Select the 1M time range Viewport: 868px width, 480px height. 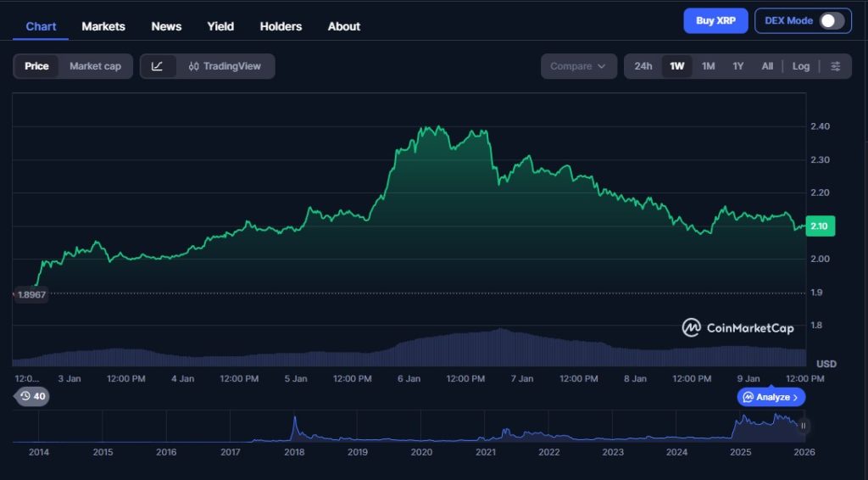[708, 66]
